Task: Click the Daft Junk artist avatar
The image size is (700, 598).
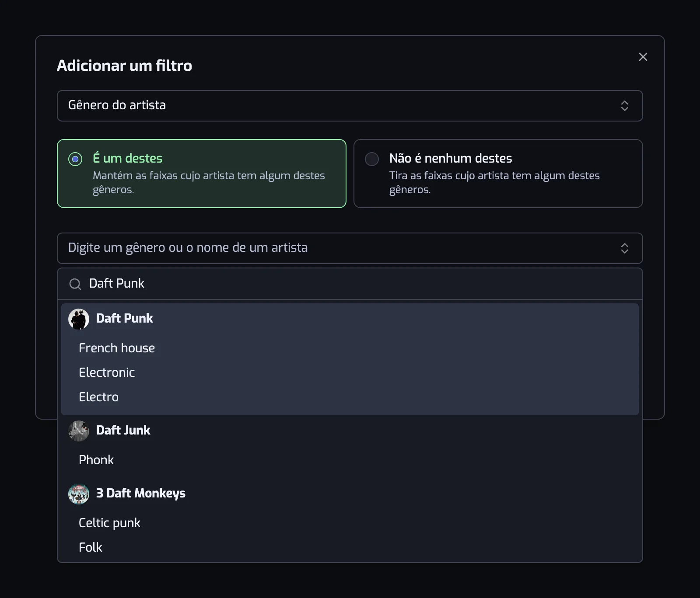Action: coord(79,431)
